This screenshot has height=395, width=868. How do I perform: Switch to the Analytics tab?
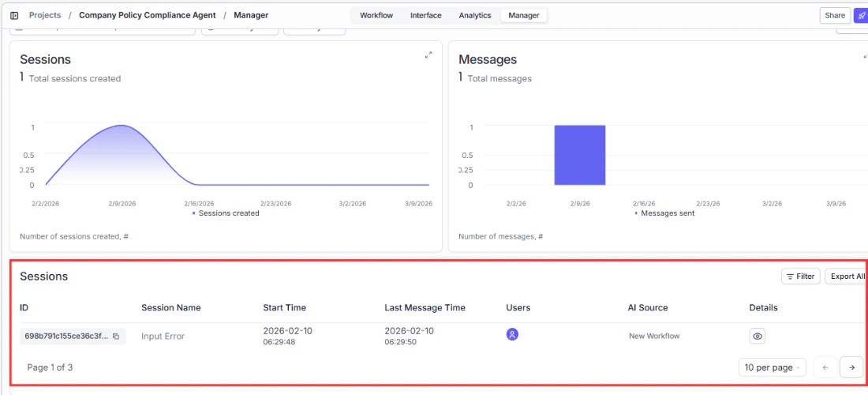[x=475, y=16]
